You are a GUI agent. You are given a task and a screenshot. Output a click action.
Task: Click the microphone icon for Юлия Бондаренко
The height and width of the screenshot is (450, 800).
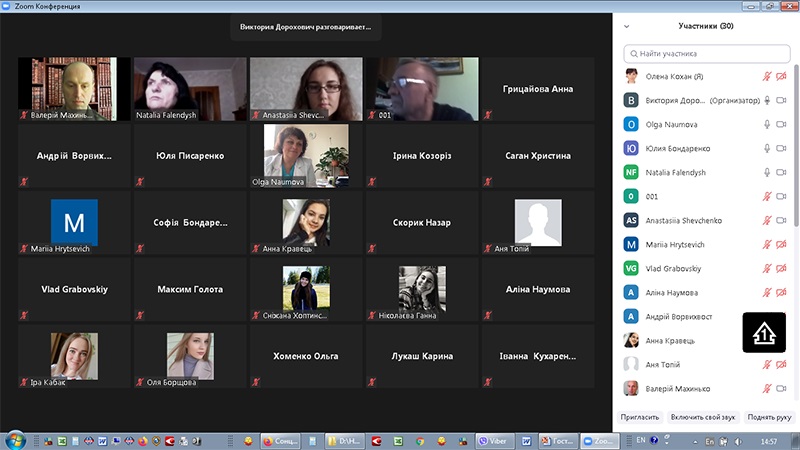[x=767, y=148]
